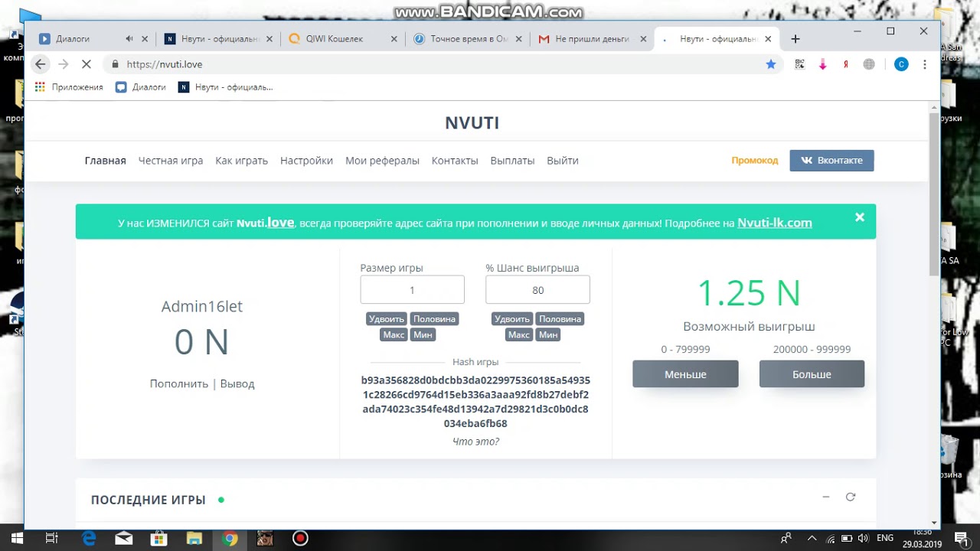The height and width of the screenshot is (551, 980).
Task: Open the Выплаты page
Action: pyautogui.click(x=512, y=161)
